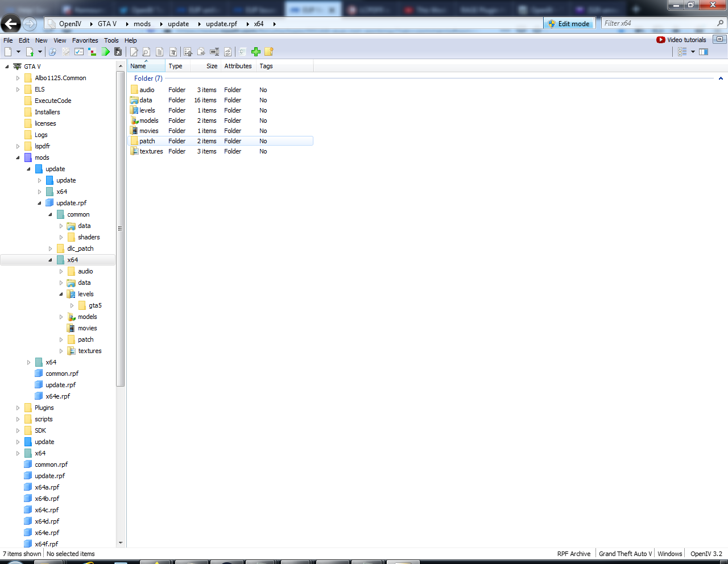728x564 pixels.
Task: Click the edit document pencil toolbar icon
Action: tap(134, 52)
